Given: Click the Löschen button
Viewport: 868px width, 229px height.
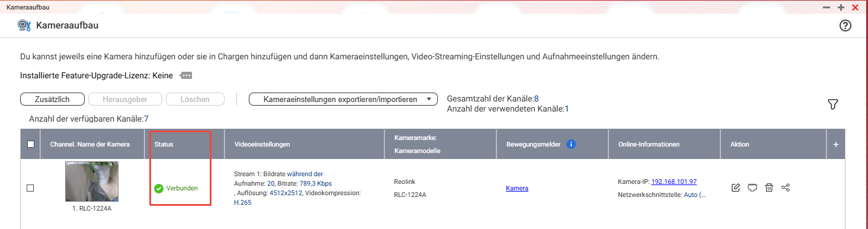Looking at the screenshot, I should pyautogui.click(x=195, y=99).
